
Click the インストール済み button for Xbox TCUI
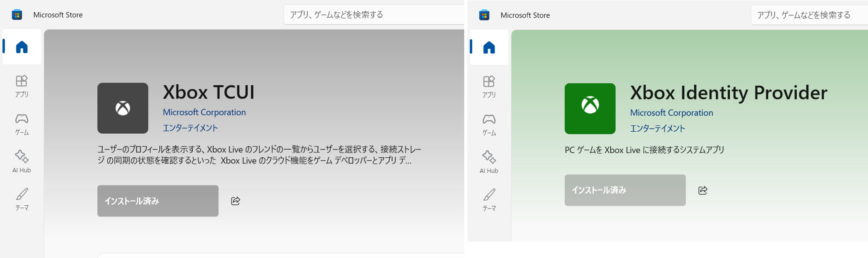pyautogui.click(x=158, y=201)
